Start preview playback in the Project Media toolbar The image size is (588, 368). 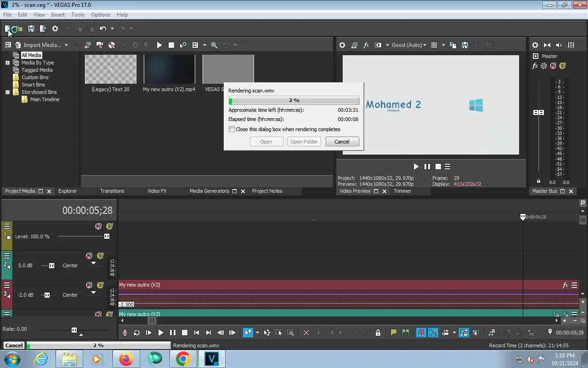159,45
